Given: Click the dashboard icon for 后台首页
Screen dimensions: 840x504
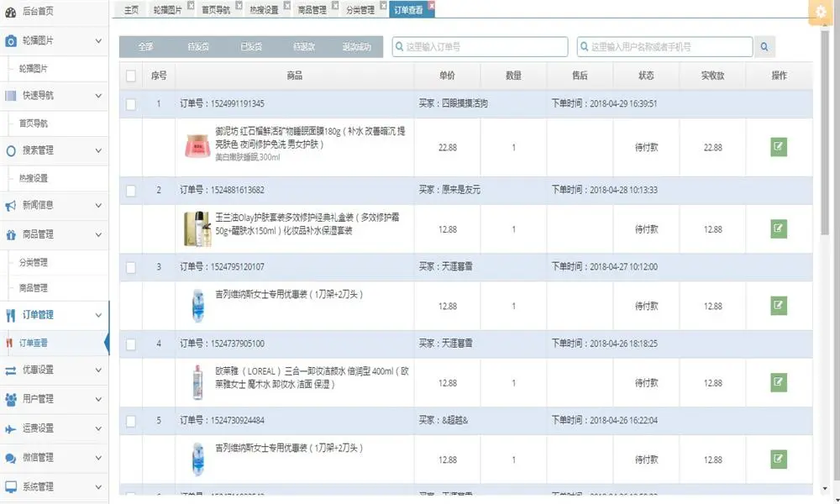Looking at the screenshot, I should point(11,12).
